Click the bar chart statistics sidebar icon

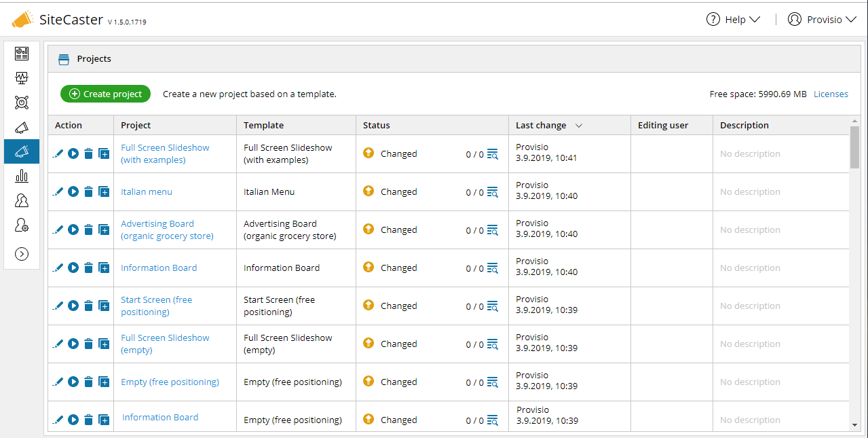pos(22,176)
